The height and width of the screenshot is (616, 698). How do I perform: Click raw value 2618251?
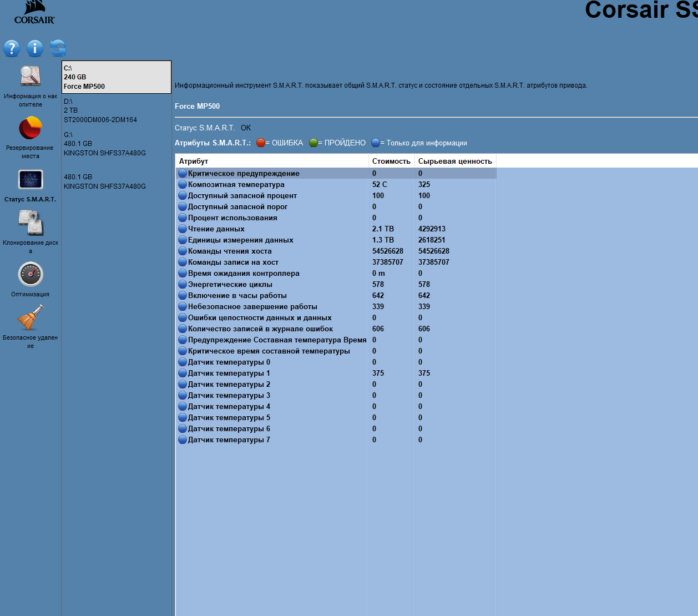tap(432, 240)
